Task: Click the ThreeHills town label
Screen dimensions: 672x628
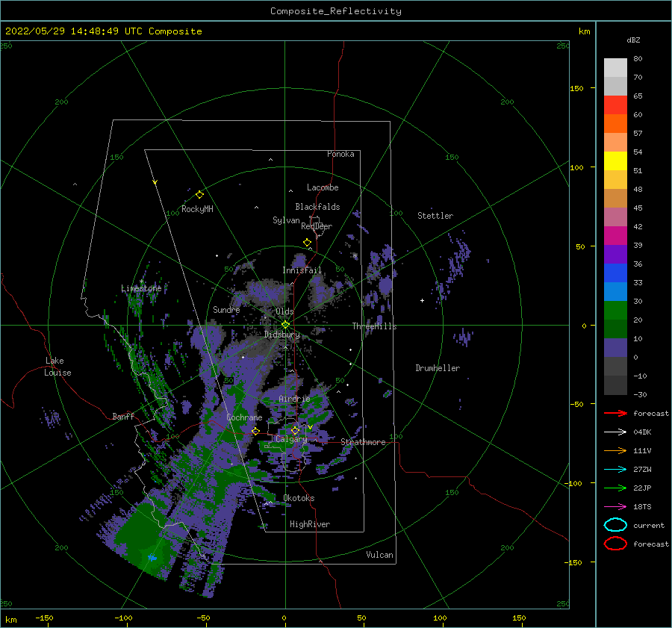Action: click(x=375, y=326)
